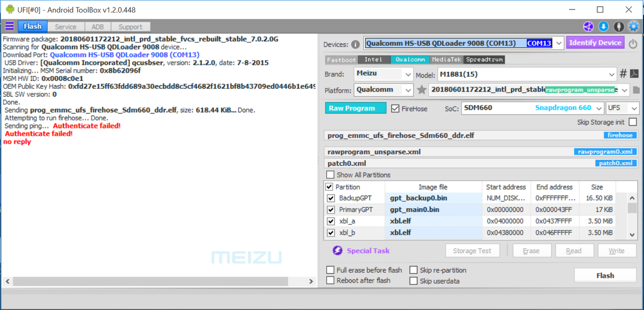This screenshot has width=644, height=310.
Task: Select the Qualcomm mode tab
Action: pos(410,59)
